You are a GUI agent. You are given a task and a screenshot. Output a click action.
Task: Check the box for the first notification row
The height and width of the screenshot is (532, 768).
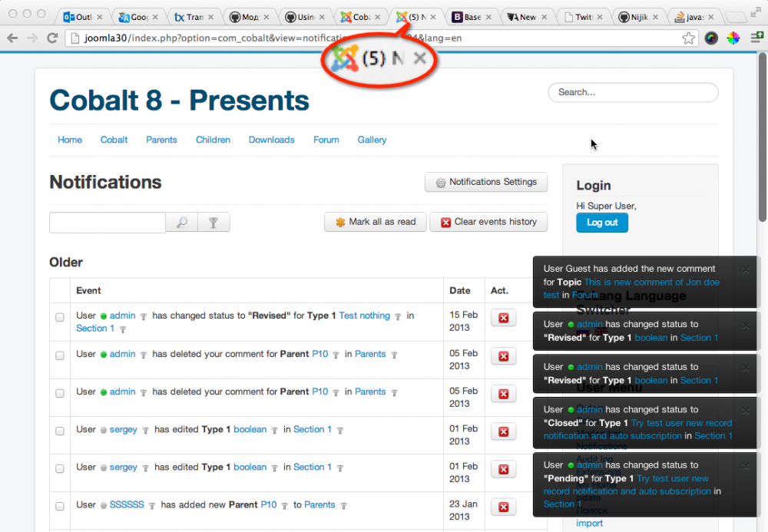click(x=60, y=317)
